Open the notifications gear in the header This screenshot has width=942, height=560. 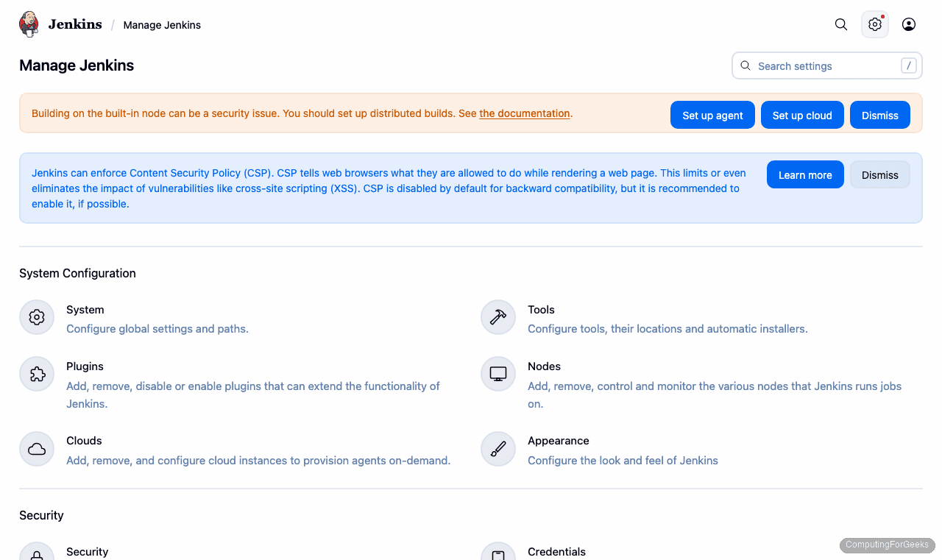click(x=874, y=24)
